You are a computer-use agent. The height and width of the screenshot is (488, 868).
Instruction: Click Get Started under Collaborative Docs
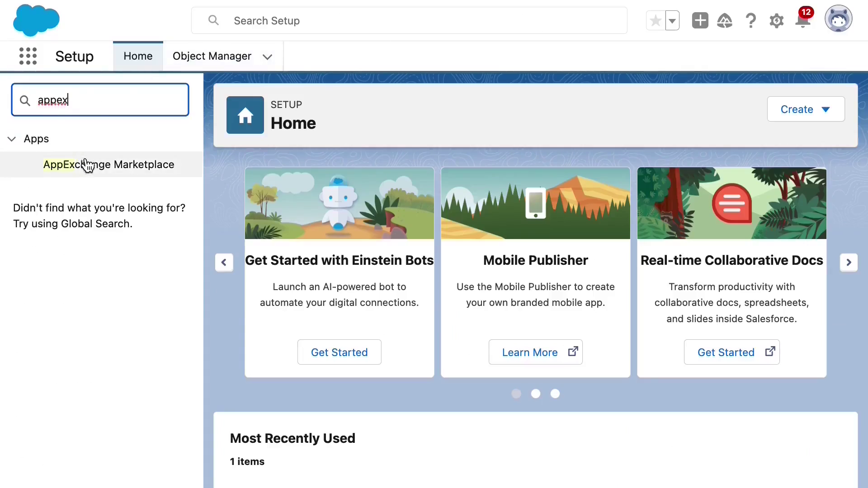point(731,352)
